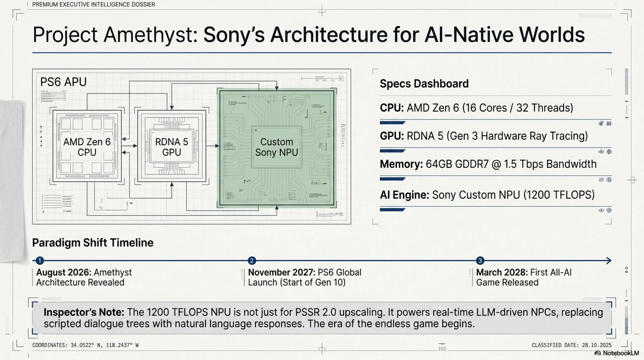The image size is (644, 360).
Task: Click the blue bar below the Memory spec
Action: [392, 179]
